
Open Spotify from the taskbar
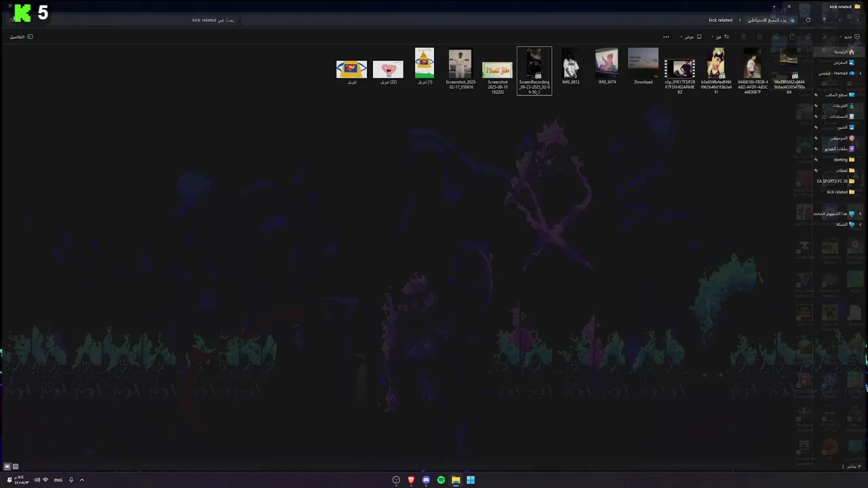pos(441,480)
